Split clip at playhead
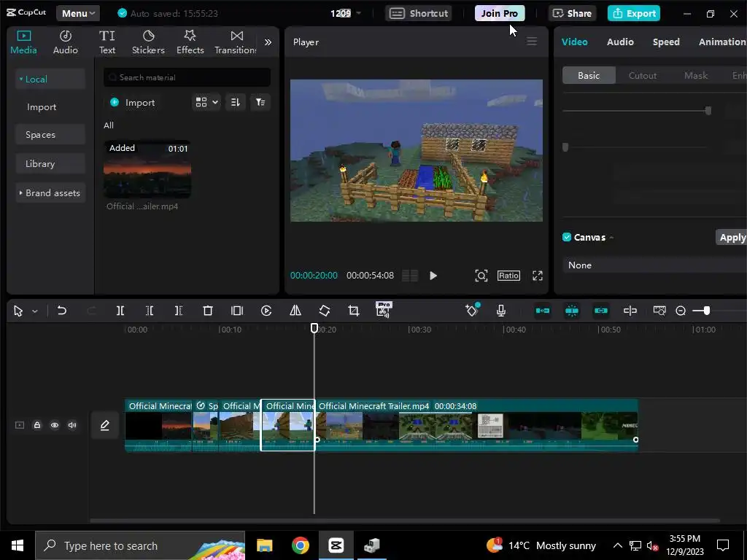Image resolution: width=747 pixels, height=560 pixels. pyautogui.click(x=120, y=311)
